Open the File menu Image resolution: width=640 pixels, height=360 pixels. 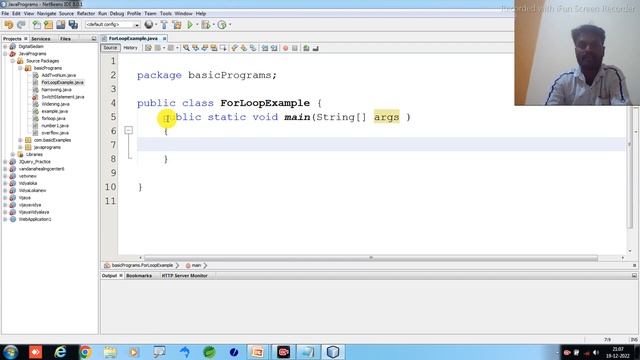(x=5, y=13)
